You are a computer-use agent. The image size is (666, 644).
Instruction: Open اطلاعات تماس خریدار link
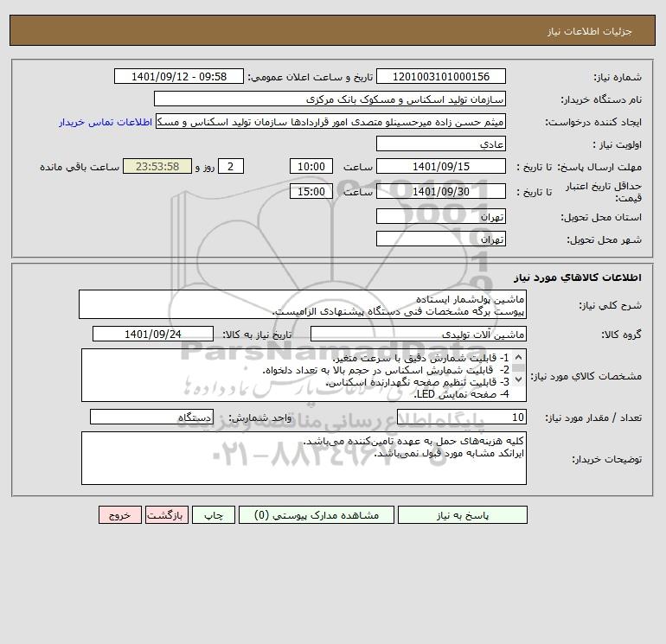pos(106,122)
